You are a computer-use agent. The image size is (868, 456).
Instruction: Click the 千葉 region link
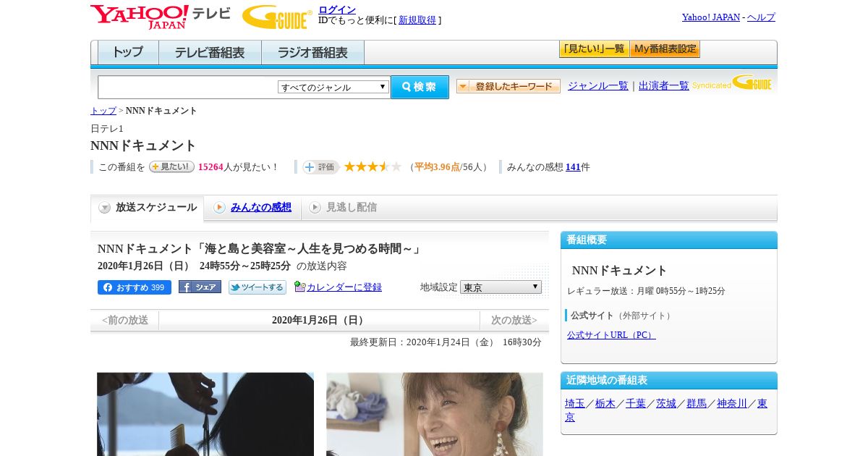[636, 404]
